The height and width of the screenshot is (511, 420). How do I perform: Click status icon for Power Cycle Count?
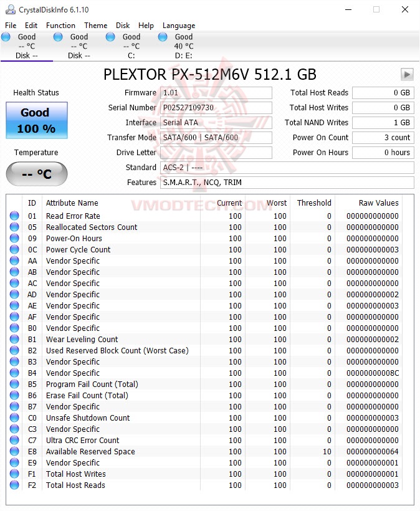coord(14,249)
